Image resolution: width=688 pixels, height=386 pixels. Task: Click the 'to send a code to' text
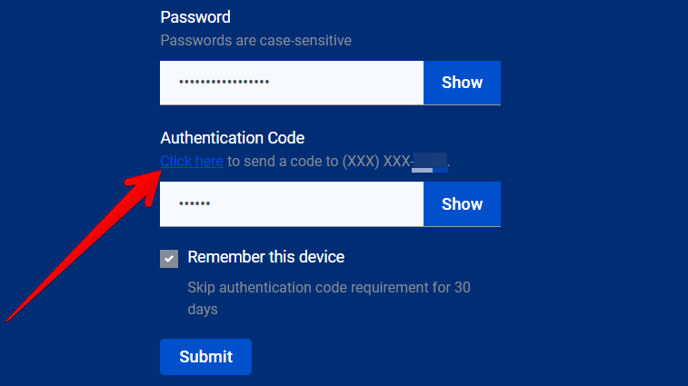coord(283,161)
